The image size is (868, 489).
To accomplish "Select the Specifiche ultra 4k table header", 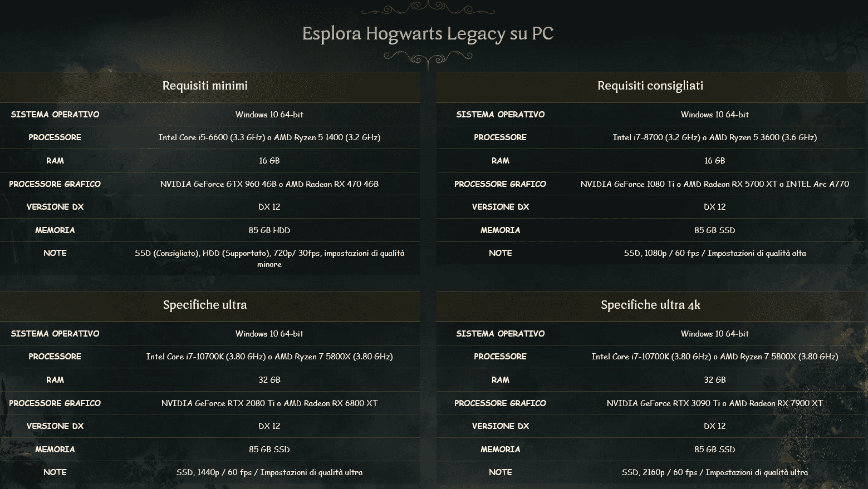I will click(650, 305).
